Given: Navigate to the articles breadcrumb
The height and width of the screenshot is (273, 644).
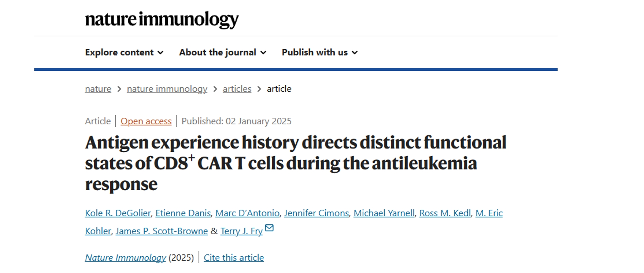Looking at the screenshot, I should (x=237, y=89).
